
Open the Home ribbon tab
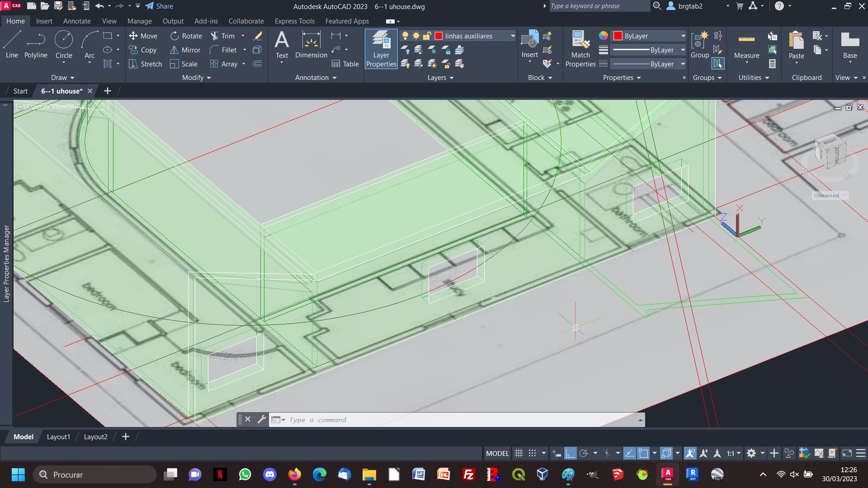coord(15,21)
